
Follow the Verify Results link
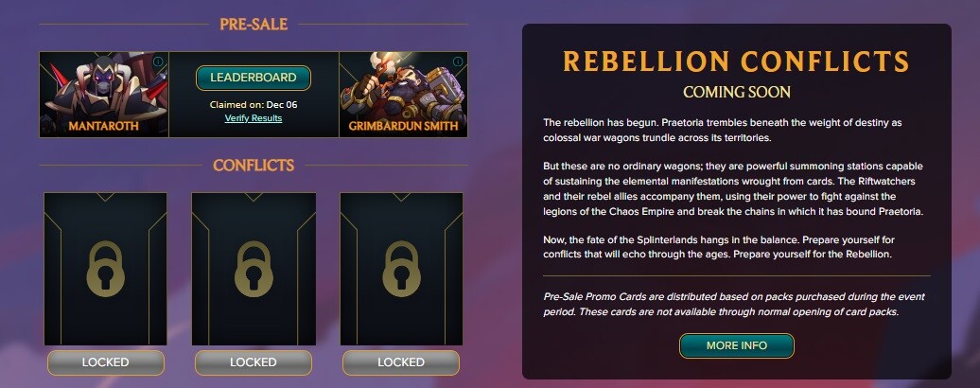[254, 118]
